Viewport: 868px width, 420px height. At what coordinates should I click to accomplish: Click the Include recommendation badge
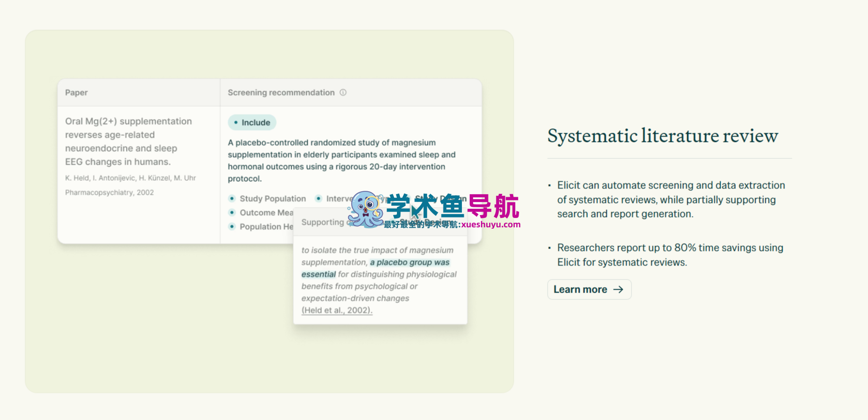point(252,123)
